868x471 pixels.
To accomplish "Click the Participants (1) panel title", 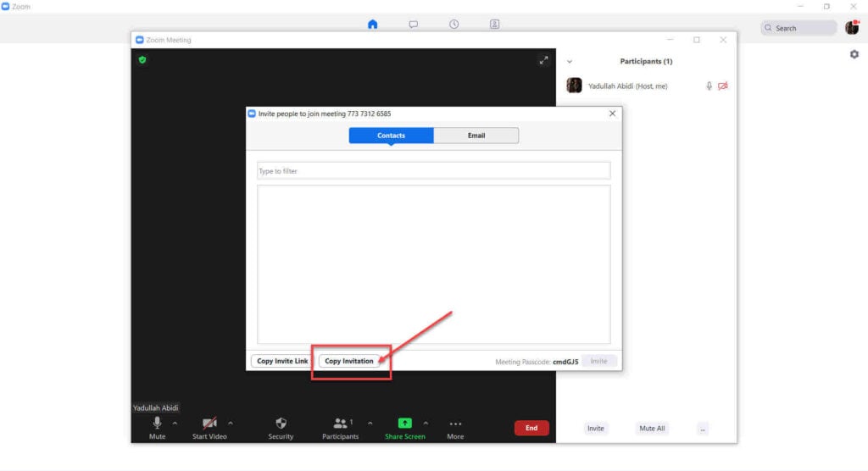I will 646,62.
